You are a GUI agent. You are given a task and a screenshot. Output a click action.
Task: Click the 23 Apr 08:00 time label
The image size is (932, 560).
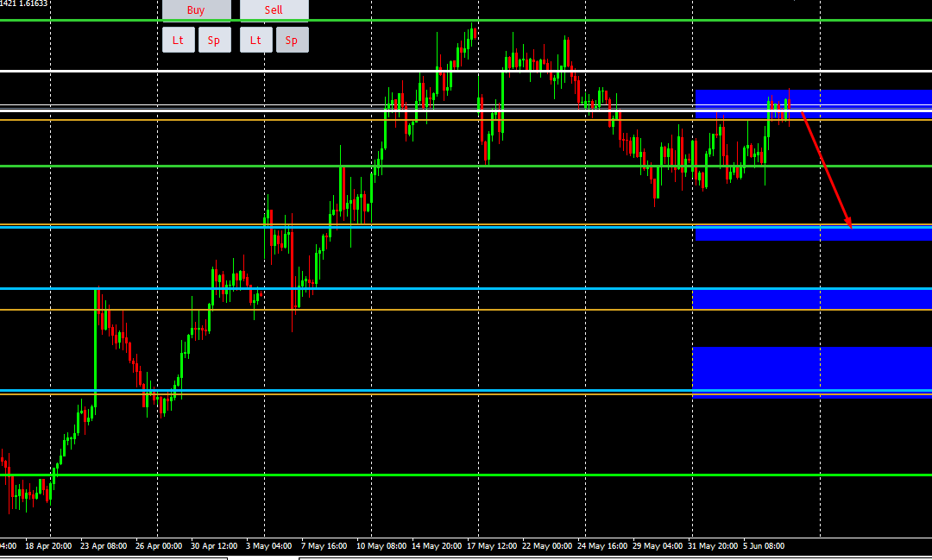[104, 546]
